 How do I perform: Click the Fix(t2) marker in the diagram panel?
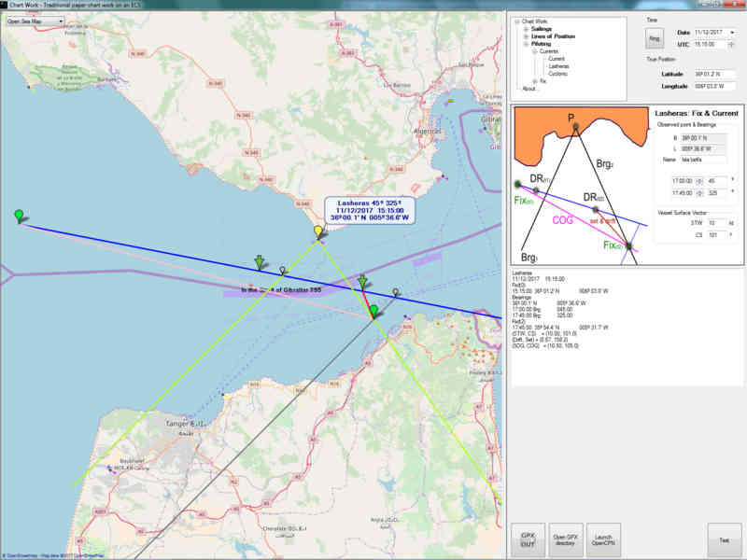(629, 246)
